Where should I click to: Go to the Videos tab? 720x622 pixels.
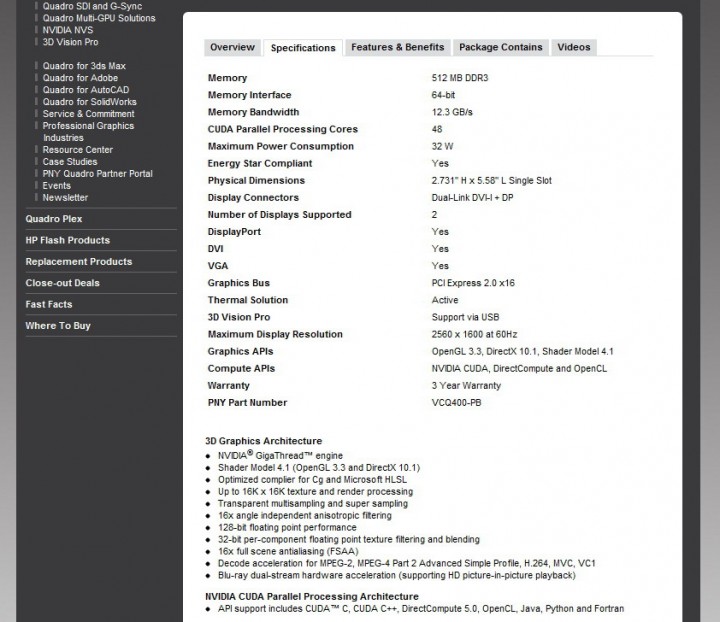point(574,47)
